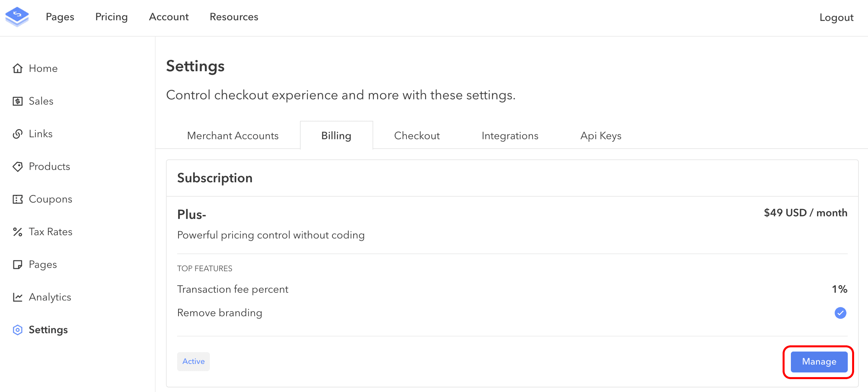Open Sales via its dollar icon
The width and height of the screenshot is (868, 392).
(x=18, y=101)
